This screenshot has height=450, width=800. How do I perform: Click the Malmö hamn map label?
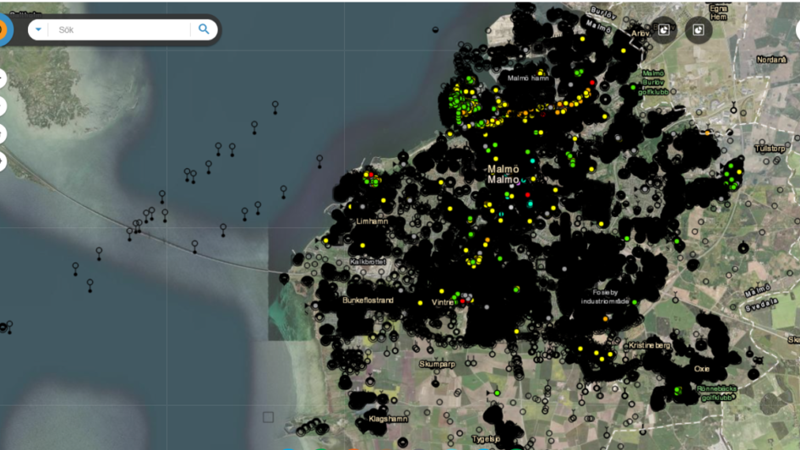click(x=528, y=78)
